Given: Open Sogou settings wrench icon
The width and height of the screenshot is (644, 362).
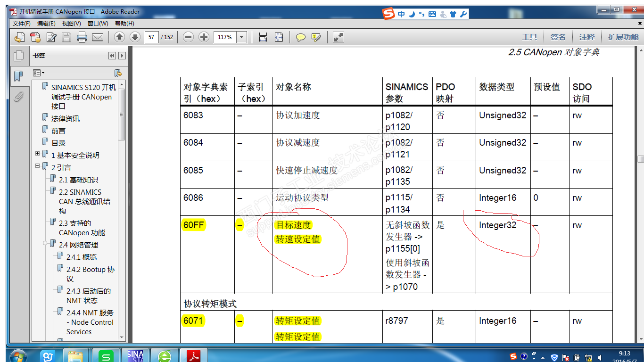Looking at the screenshot, I should (x=463, y=14).
